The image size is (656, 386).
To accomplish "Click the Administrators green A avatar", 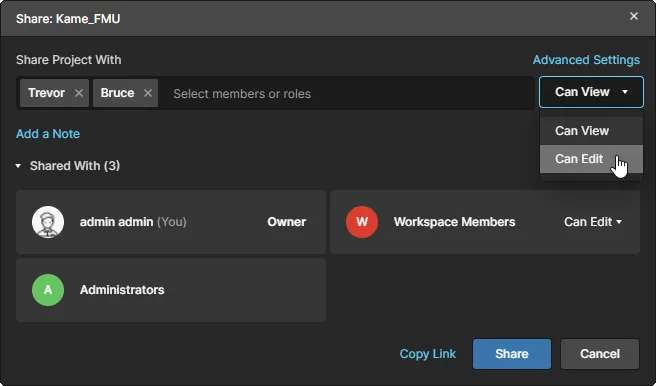I will click(x=48, y=290).
